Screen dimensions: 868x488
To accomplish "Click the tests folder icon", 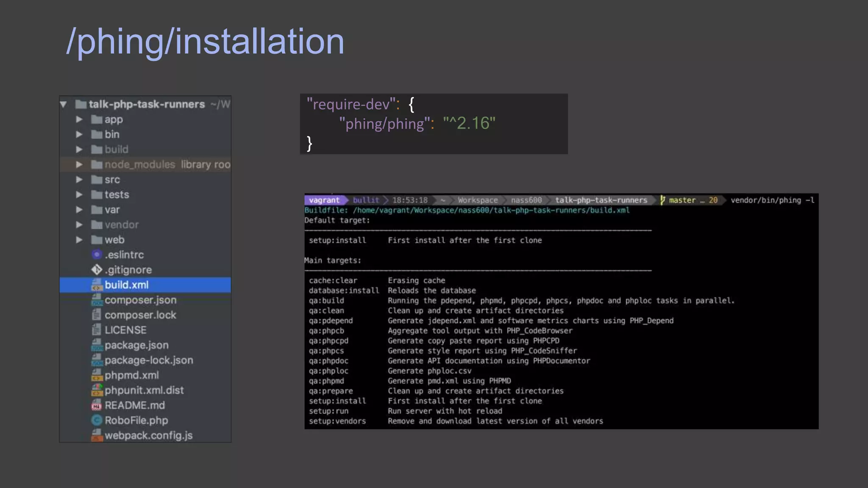I will coord(97,194).
